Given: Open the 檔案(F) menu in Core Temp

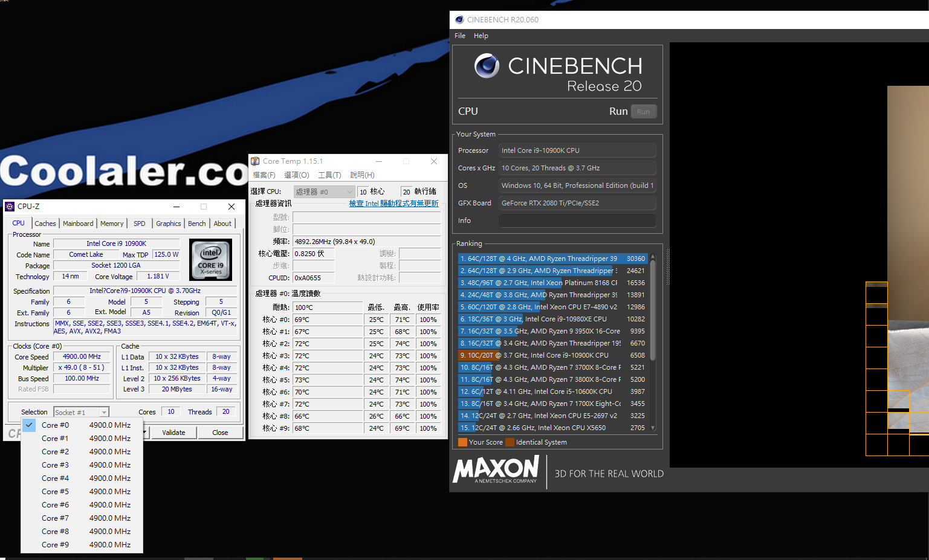Looking at the screenshot, I should tap(264, 175).
